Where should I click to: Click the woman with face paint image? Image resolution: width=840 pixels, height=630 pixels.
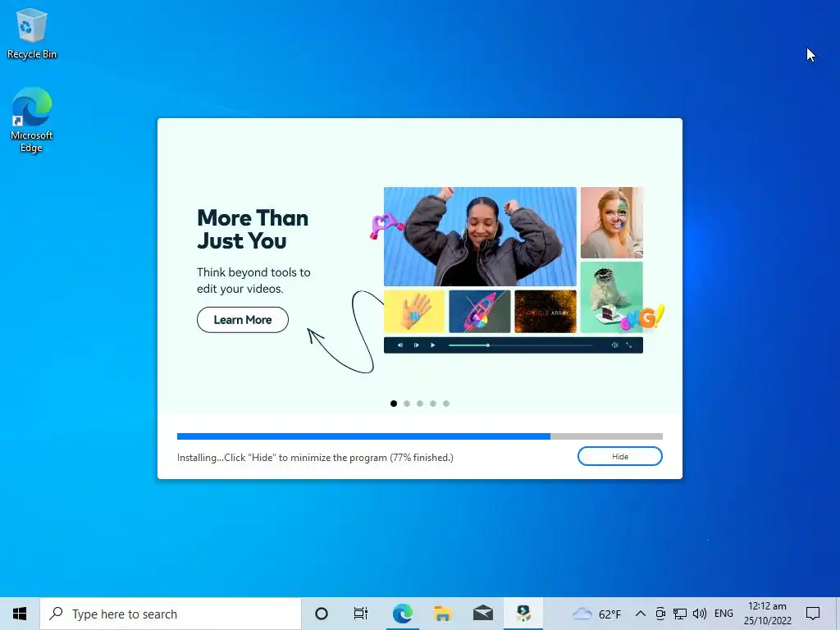coord(612,222)
